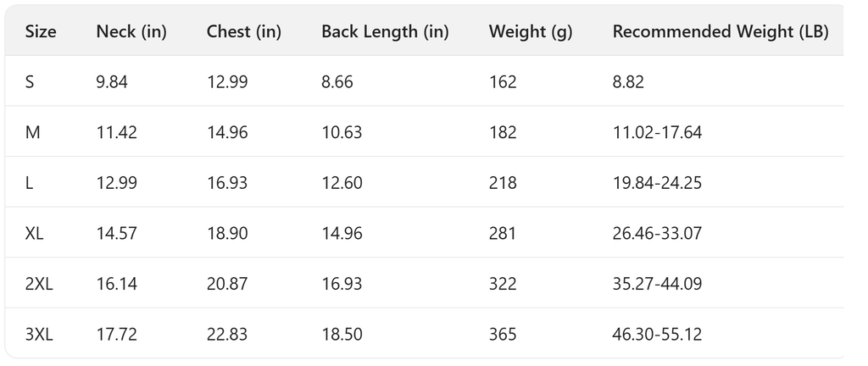Click the Weight (g) column header
868x366 pixels.
pyautogui.click(x=531, y=32)
